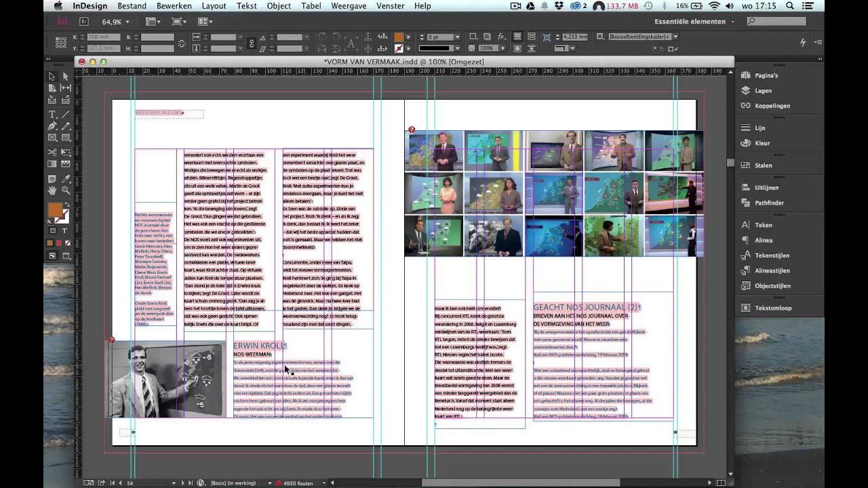Open the Layout menu
The height and width of the screenshot is (488, 868).
click(214, 5)
